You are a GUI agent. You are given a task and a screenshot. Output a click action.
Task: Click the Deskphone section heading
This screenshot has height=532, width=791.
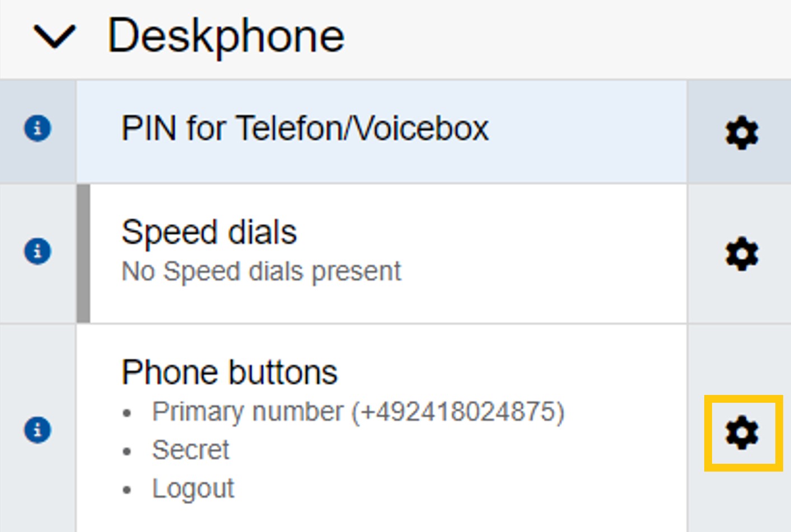[226, 37]
